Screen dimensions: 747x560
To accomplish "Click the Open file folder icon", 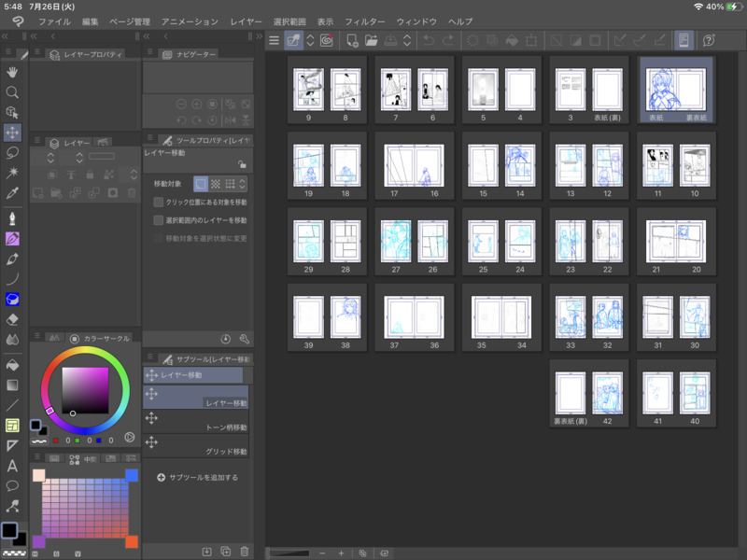I will pos(372,40).
